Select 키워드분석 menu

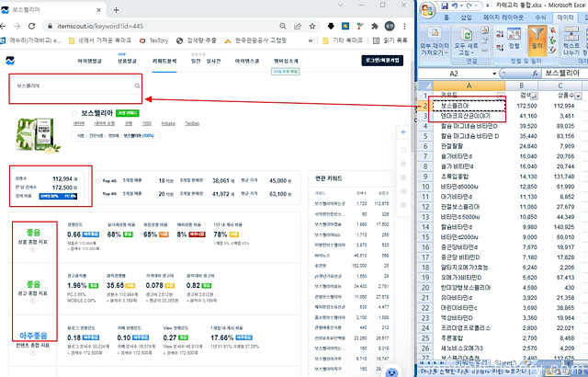(164, 61)
